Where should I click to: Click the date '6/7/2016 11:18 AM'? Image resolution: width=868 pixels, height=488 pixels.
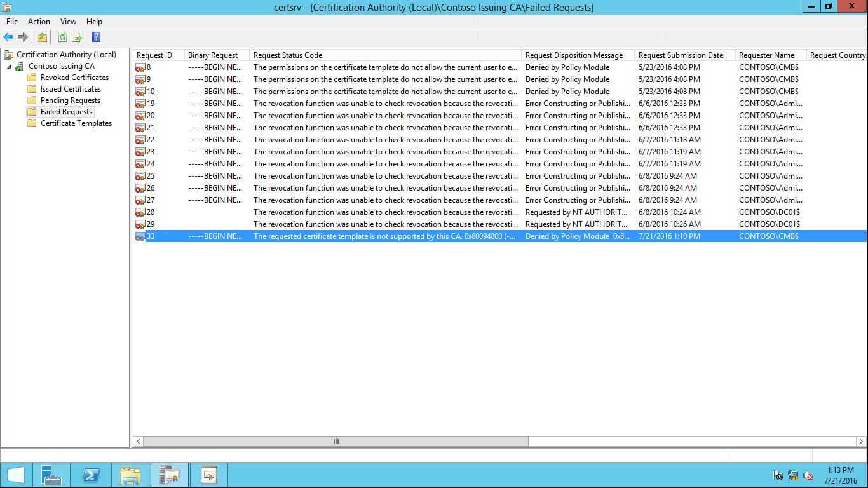(x=670, y=140)
